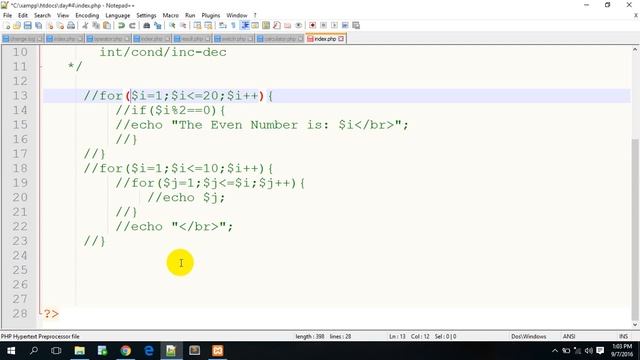Open the ? help menu
Image resolution: width=640 pixels, height=360 pixels.
point(255,15)
